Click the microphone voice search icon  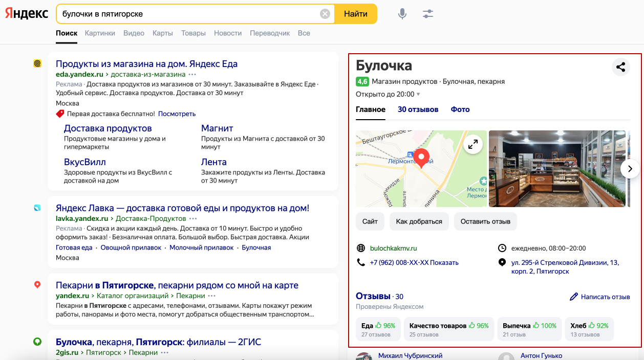[x=402, y=14]
